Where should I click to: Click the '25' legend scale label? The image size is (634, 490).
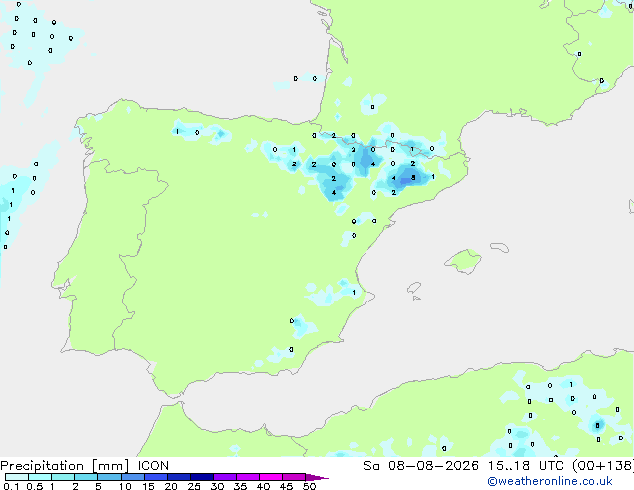click(x=194, y=486)
